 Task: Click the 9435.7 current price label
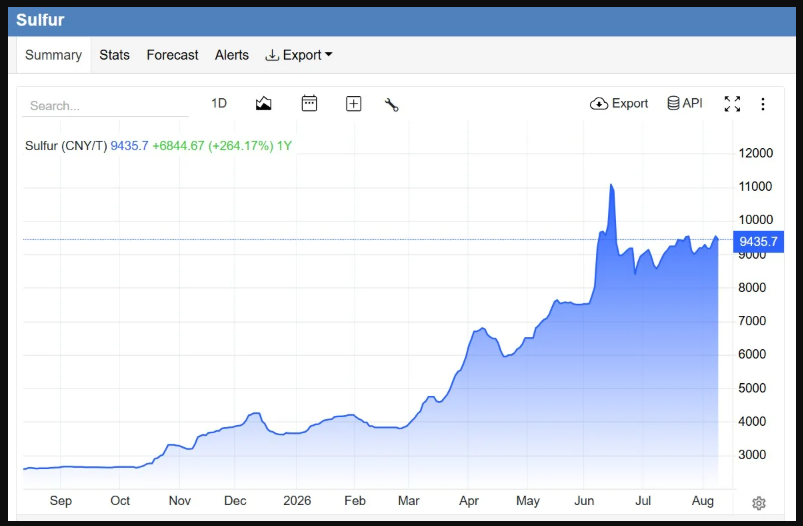point(758,241)
